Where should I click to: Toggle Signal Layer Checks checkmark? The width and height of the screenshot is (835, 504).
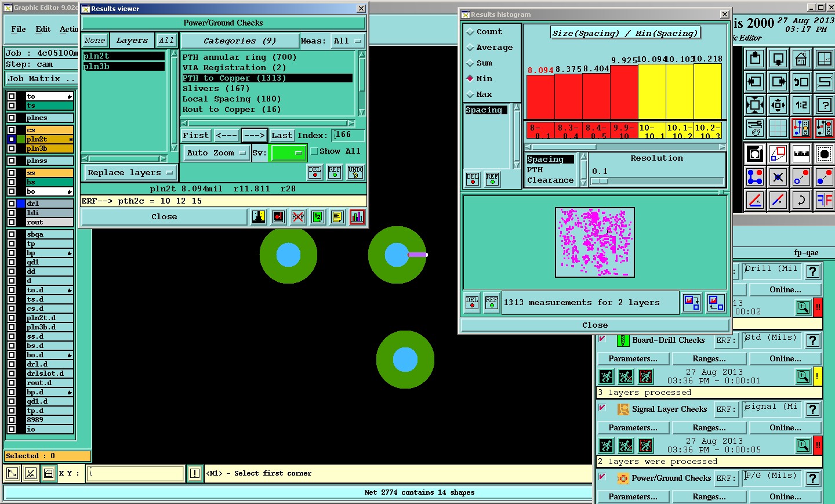tap(602, 408)
